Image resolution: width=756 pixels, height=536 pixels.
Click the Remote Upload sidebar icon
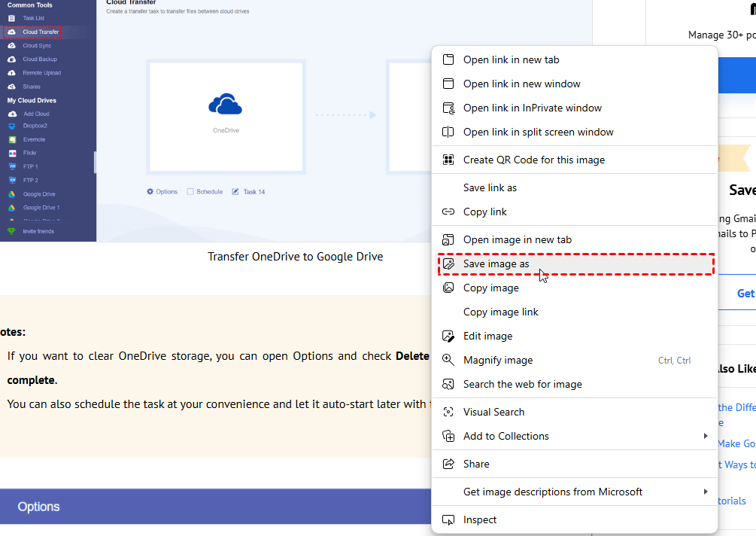[x=11, y=73]
